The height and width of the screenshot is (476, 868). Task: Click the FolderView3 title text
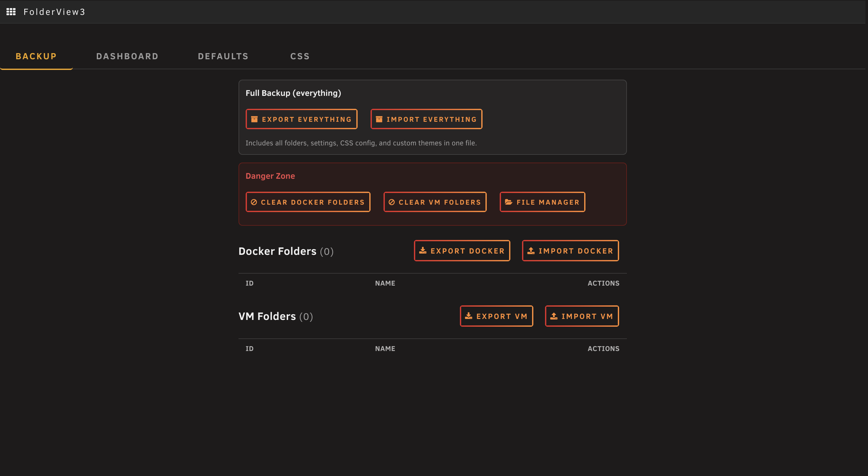coord(54,12)
